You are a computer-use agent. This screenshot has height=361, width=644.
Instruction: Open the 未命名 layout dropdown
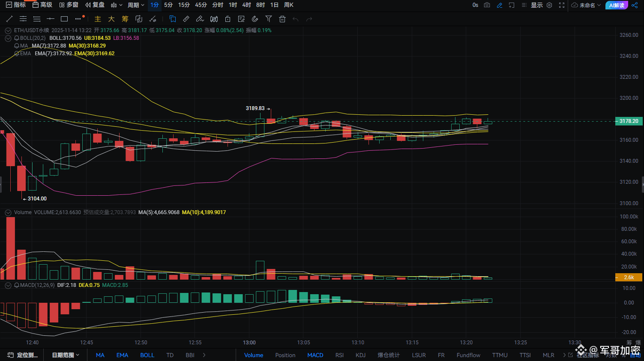click(x=586, y=5)
